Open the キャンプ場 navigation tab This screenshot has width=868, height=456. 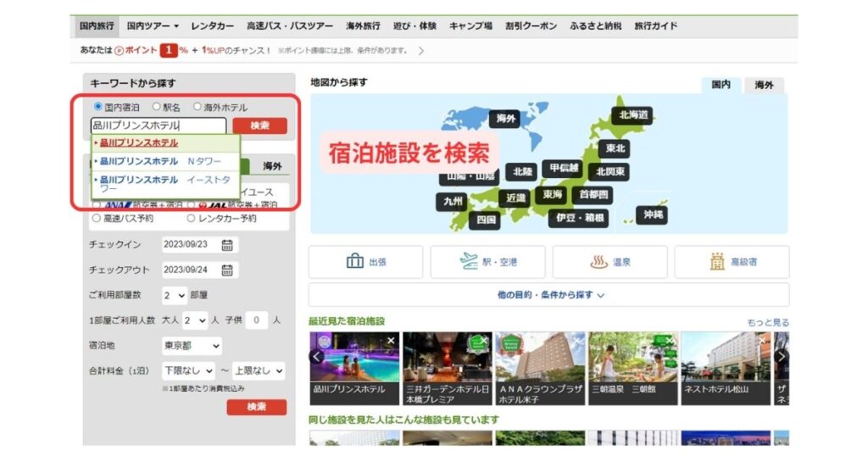pos(470,26)
